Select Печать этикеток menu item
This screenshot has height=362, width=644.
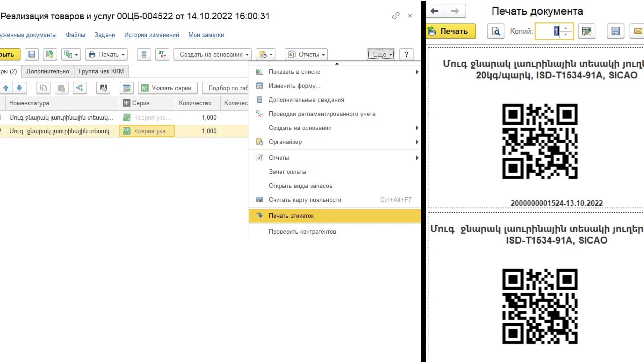335,216
